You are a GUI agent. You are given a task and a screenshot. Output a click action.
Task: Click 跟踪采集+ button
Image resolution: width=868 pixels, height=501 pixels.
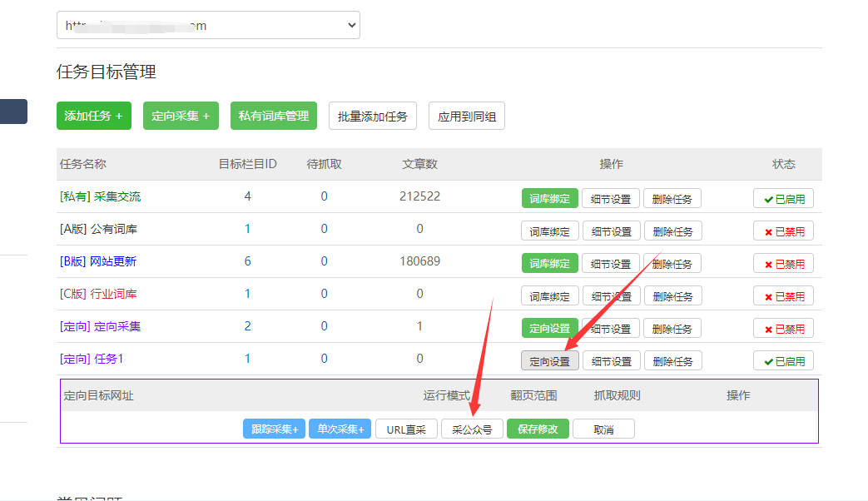click(x=274, y=429)
